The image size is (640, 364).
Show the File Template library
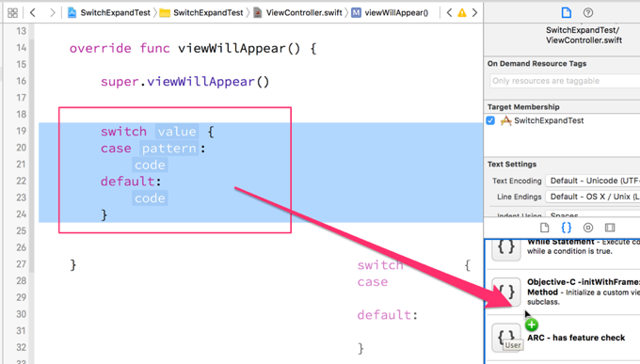(545, 228)
